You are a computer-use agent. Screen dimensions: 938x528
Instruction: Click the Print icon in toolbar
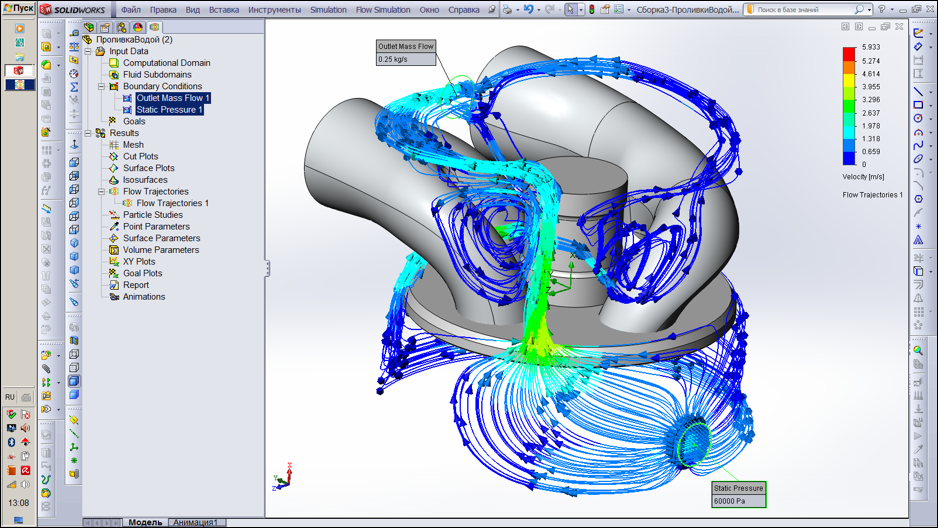click(509, 10)
